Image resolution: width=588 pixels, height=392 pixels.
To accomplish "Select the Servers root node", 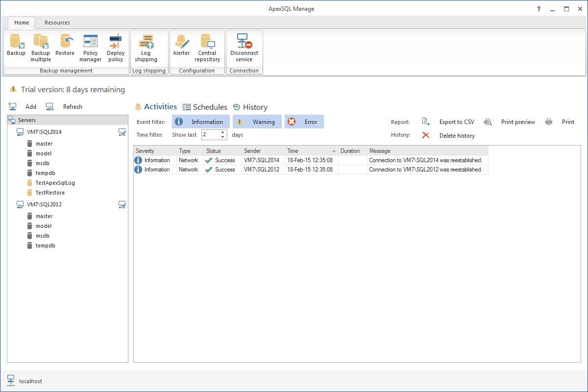I will (68, 120).
